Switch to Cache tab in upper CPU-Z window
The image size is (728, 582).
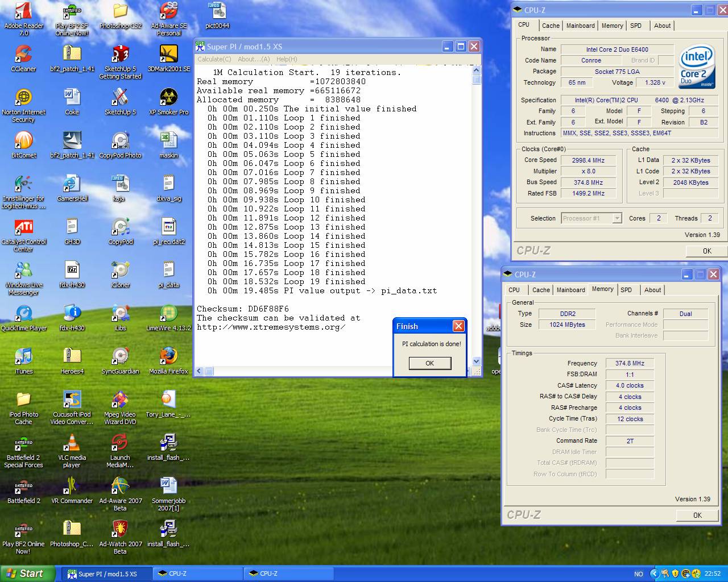point(551,26)
